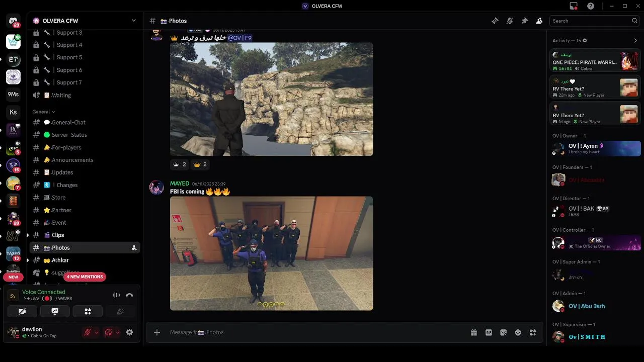
Task: Turn on the camera button
Action: pos(22,312)
